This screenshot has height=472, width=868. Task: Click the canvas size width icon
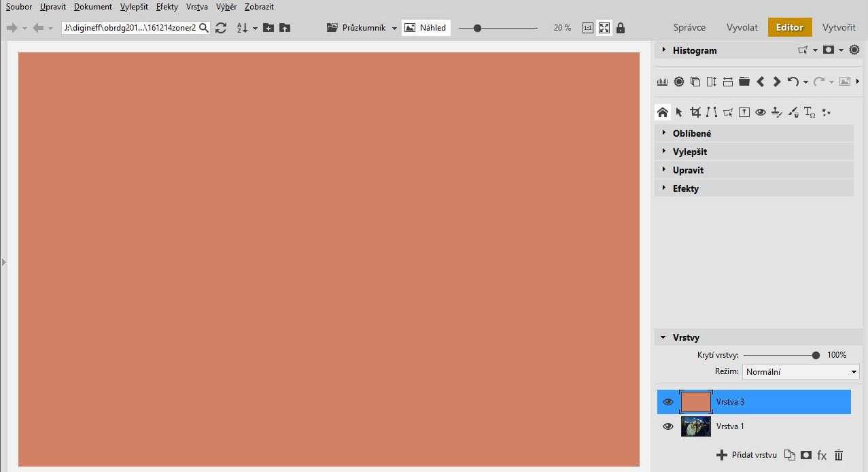coord(728,82)
